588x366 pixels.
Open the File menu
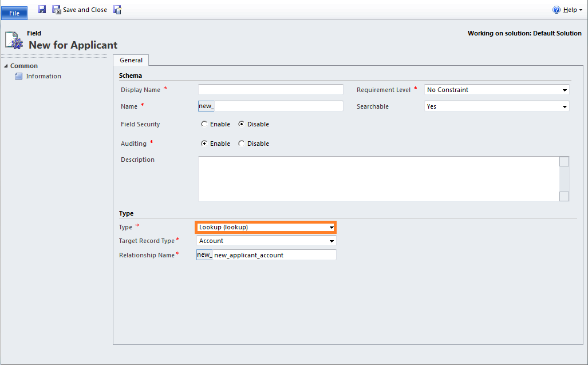tap(14, 13)
